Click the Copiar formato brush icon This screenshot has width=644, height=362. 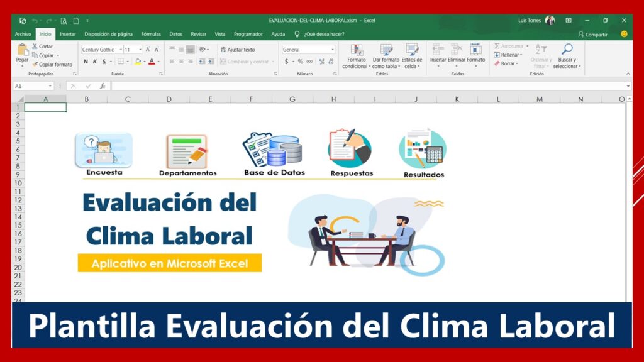(x=35, y=63)
